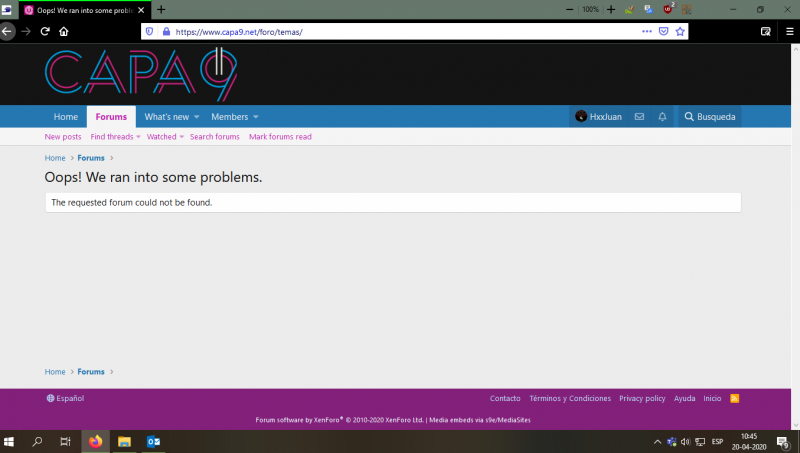
Task: Click the RSS feed icon in footer
Action: (x=735, y=398)
